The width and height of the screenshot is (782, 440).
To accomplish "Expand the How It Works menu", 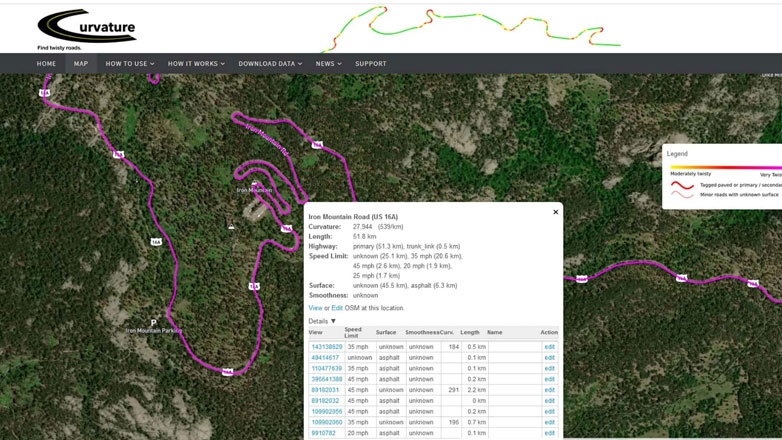I will pos(195,64).
